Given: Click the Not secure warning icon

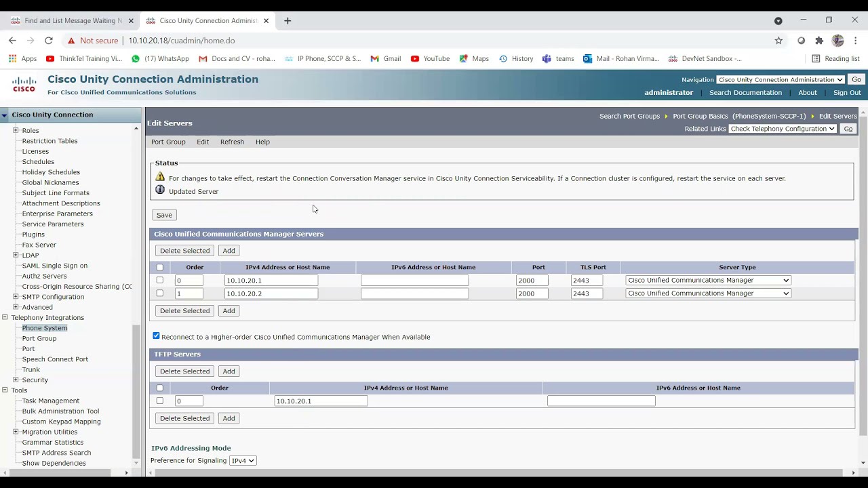Looking at the screenshot, I should click(x=71, y=41).
